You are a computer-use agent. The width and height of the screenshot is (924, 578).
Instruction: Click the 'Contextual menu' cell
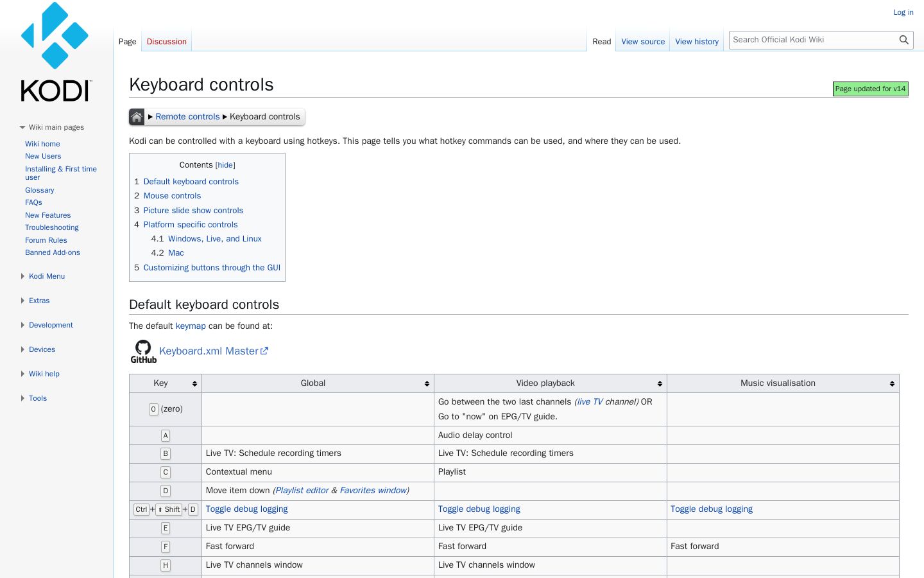(318, 472)
